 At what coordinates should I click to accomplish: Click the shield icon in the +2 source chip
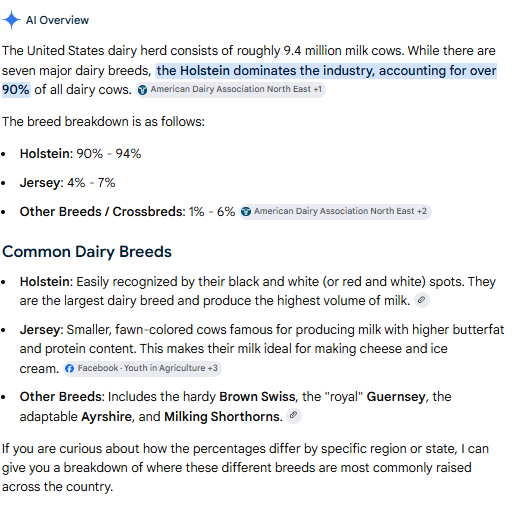(246, 212)
